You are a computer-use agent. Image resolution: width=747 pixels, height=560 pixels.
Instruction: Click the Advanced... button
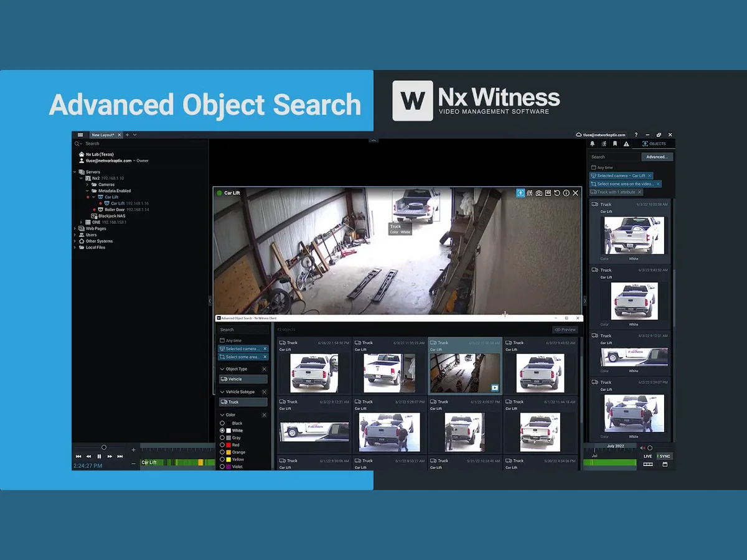(657, 157)
